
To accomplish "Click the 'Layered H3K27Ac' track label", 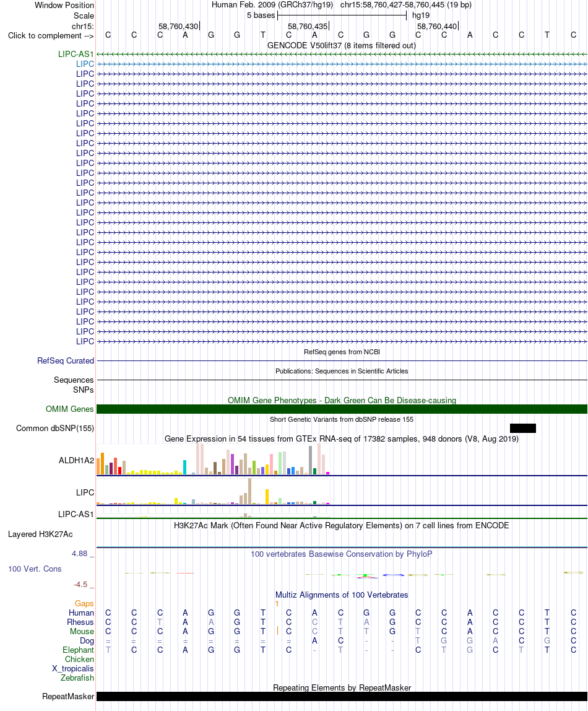I will [40, 534].
